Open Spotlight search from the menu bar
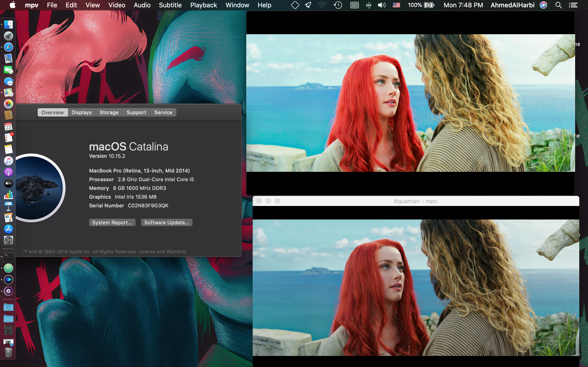588x367 pixels. pos(559,5)
